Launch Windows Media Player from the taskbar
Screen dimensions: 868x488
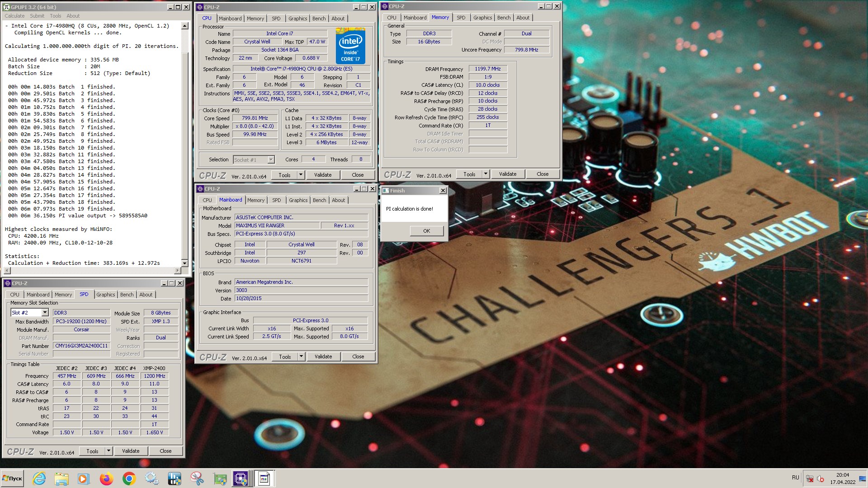84,479
